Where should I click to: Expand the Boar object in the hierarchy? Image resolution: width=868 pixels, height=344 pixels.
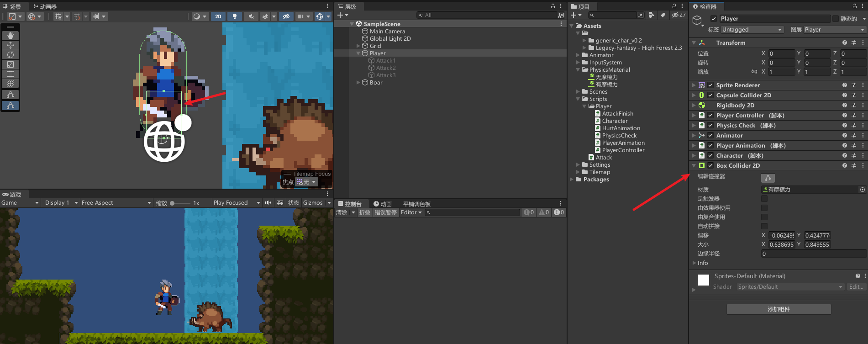tap(358, 83)
